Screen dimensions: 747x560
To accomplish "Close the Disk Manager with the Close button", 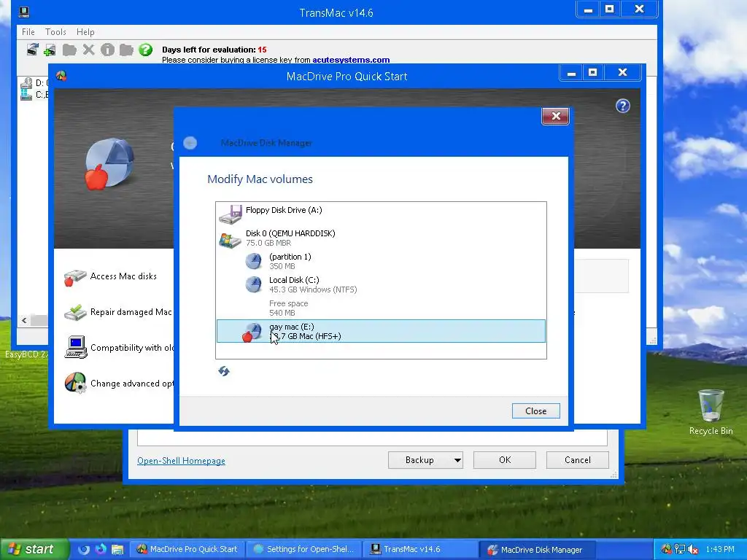I will [536, 411].
